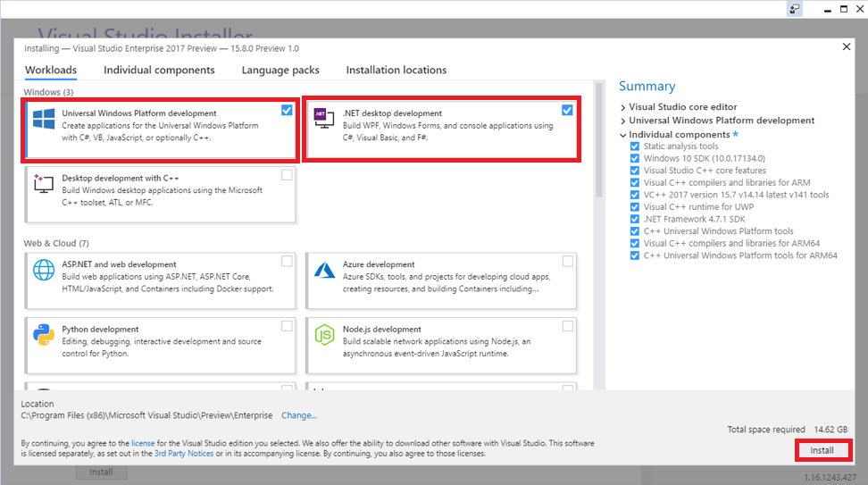Image resolution: width=868 pixels, height=485 pixels.
Task: Uncheck C++ Universal Windows Platform tools
Action: point(635,231)
